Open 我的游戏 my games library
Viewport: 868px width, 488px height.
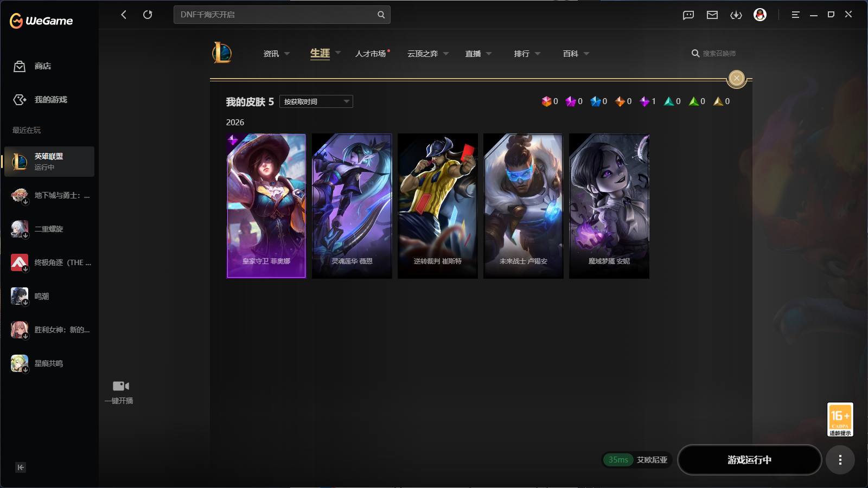(x=40, y=100)
